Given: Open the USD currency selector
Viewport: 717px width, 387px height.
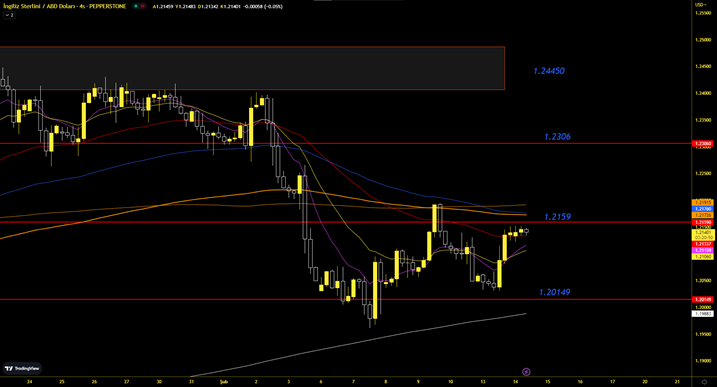Looking at the screenshot, I should coord(700,5).
